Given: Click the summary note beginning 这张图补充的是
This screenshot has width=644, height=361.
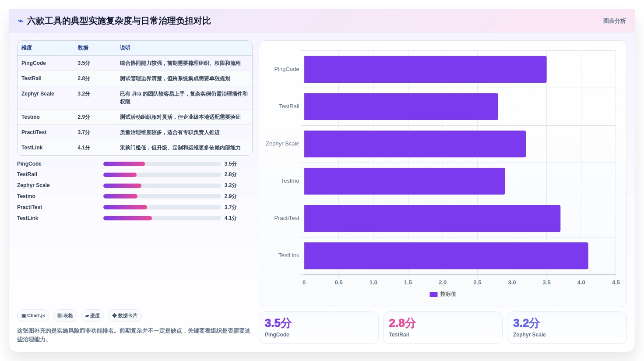Looking at the screenshot, I should pos(134,335).
